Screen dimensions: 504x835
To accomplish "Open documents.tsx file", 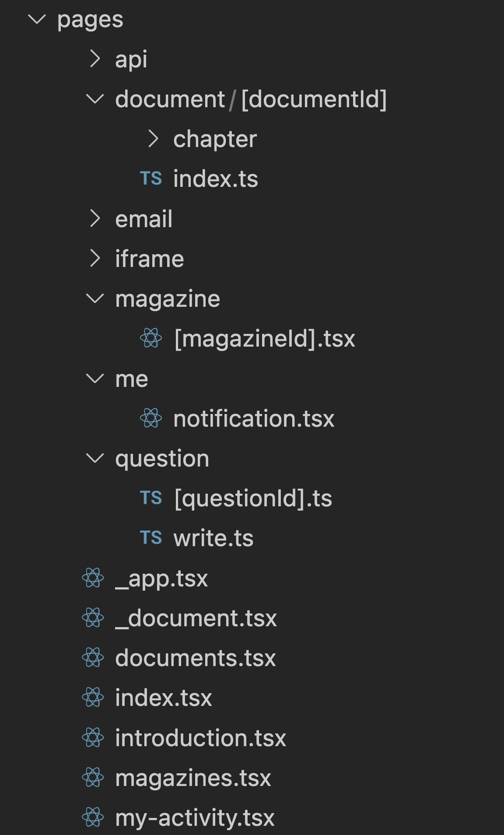I will [195, 658].
